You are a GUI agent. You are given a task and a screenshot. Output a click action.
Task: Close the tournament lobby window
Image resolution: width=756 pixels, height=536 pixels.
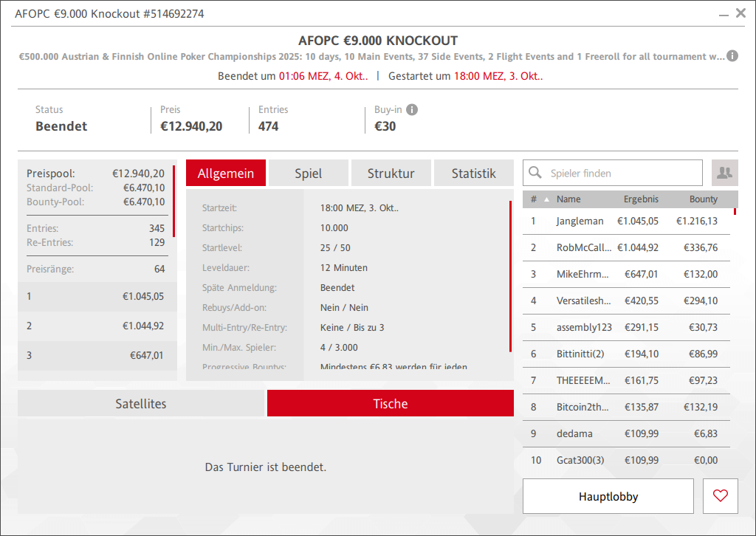[x=740, y=13]
